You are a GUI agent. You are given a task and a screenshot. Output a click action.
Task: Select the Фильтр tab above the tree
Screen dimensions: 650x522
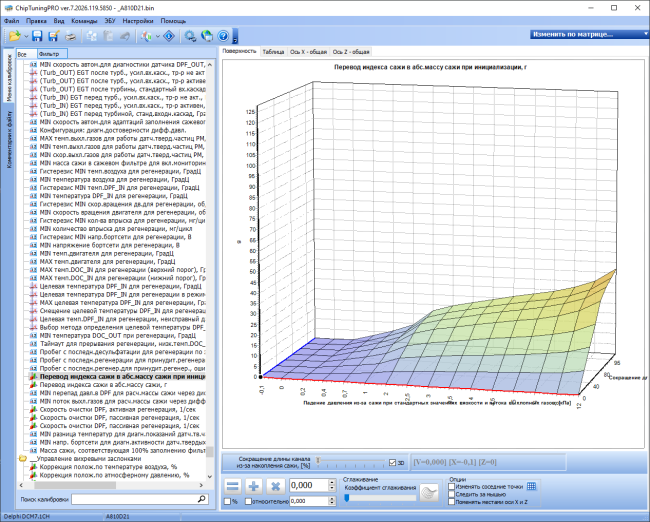[x=52, y=54]
